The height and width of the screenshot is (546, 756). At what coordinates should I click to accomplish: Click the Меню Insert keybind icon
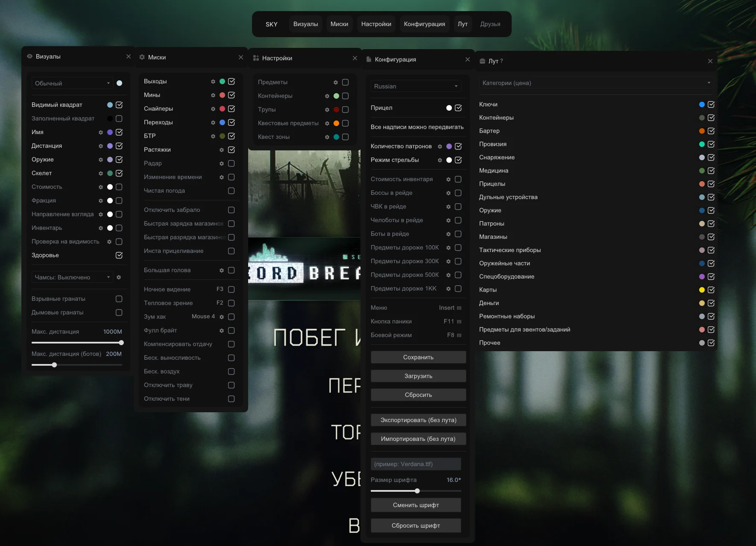(459, 308)
